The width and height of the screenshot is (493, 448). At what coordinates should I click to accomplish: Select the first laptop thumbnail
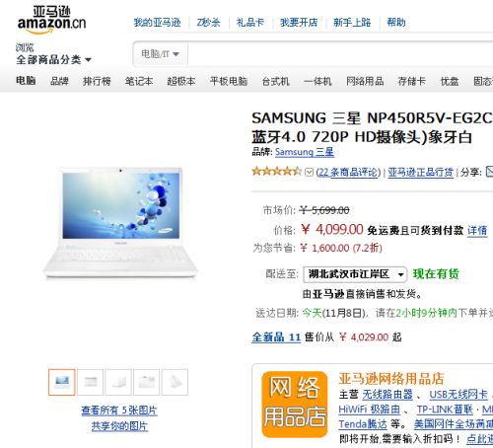click(x=62, y=382)
